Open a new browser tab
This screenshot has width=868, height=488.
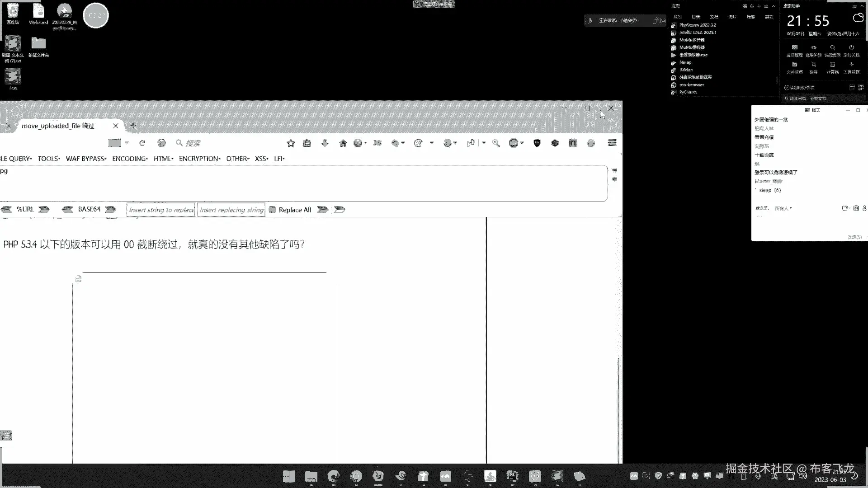point(133,126)
